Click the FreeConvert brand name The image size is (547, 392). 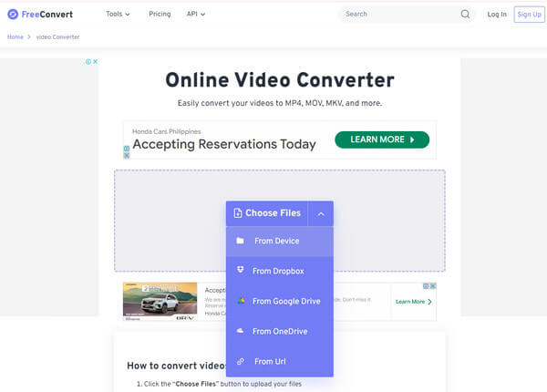[47, 15]
